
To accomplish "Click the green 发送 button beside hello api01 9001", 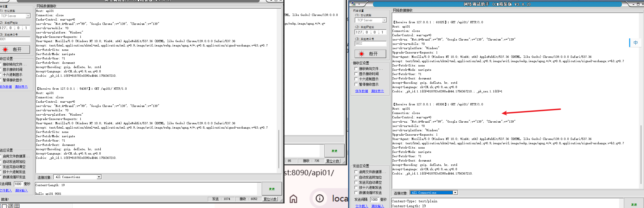I will (x=272, y=189).
